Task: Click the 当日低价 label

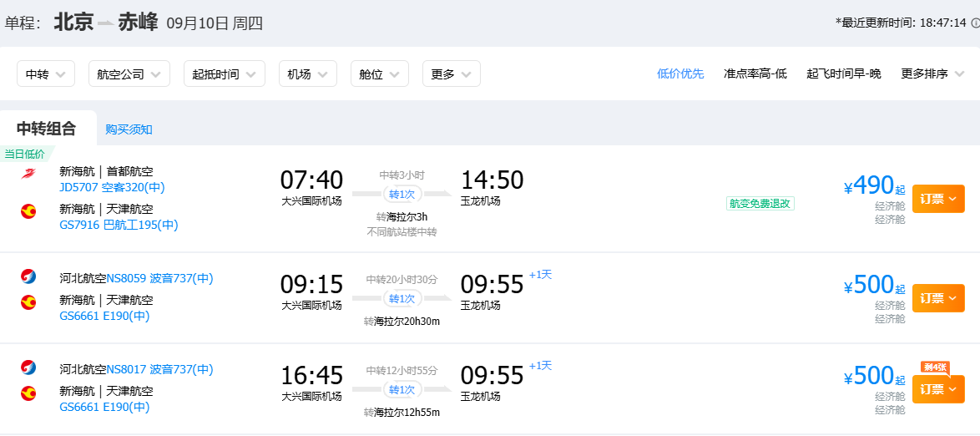Action: 26,154
